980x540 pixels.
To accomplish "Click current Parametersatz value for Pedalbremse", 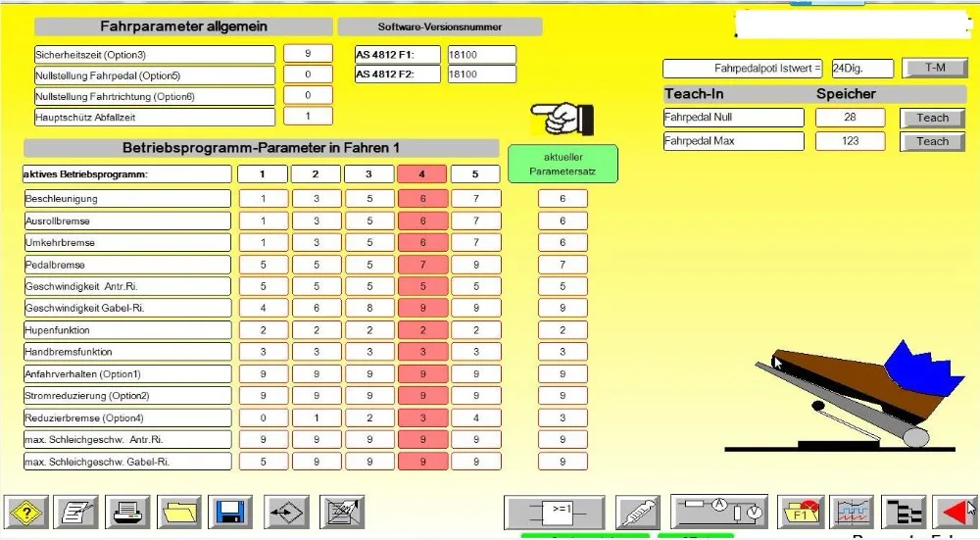I will pyautogui.click(x=563, y=265).
